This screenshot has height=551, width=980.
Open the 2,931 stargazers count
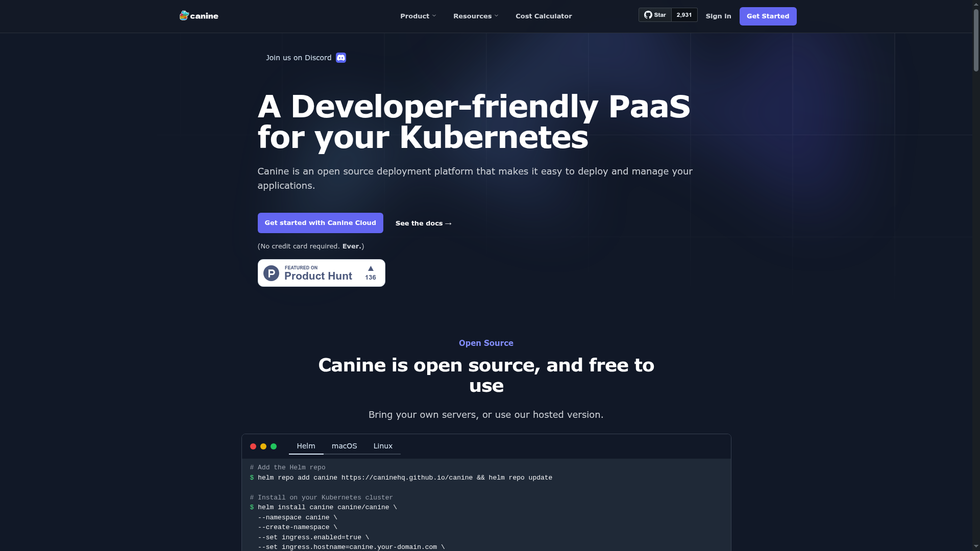(684, 15)
